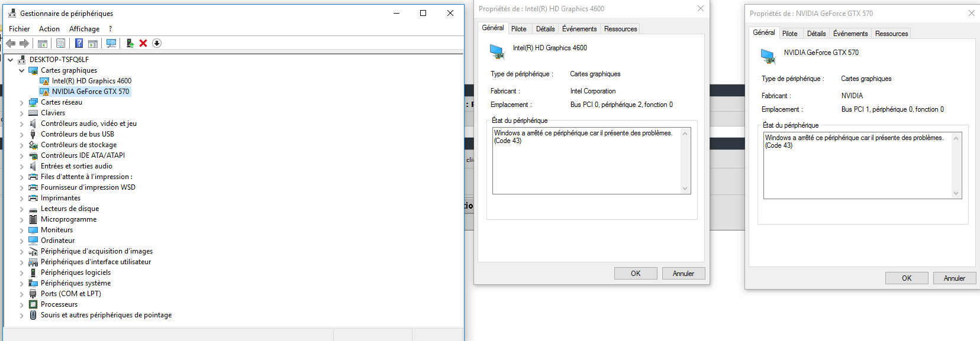Expand Contrôleurs audio, vidéo et jeu

pyautogui.click(x=22, y=124)
